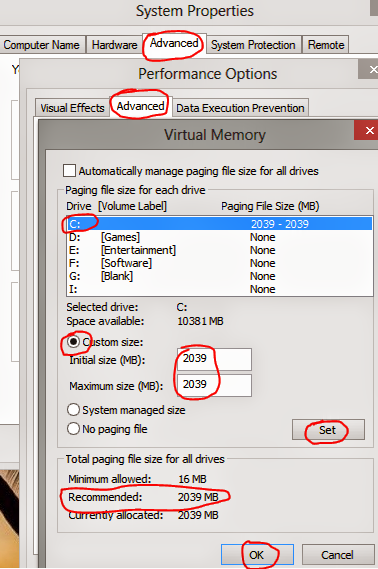Click the Recommended 2039 MB value
The image size is (378, 569).
pos(198,497)
